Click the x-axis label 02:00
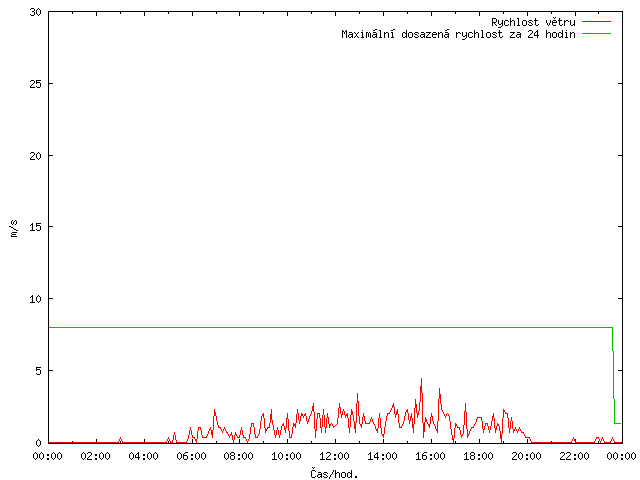This screenshot has width=640, height=480. point(96,456)
